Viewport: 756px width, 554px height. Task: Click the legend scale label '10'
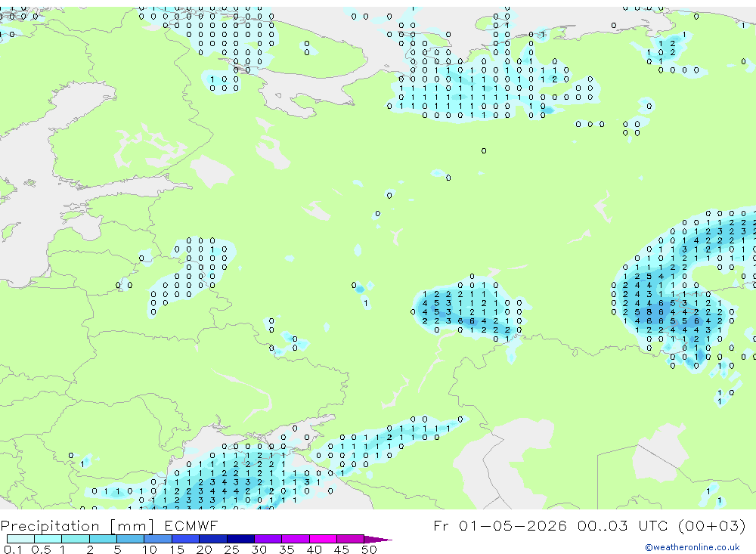coord(150,549)
